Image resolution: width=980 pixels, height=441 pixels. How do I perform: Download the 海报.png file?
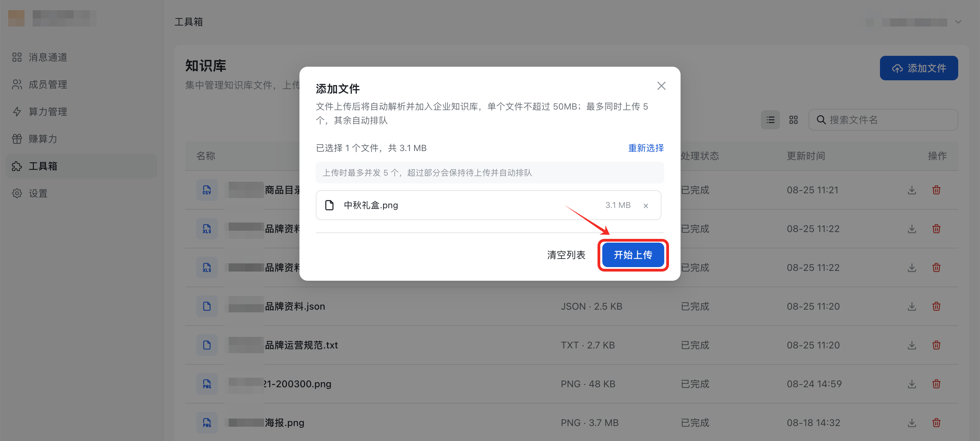coord(912,423)
